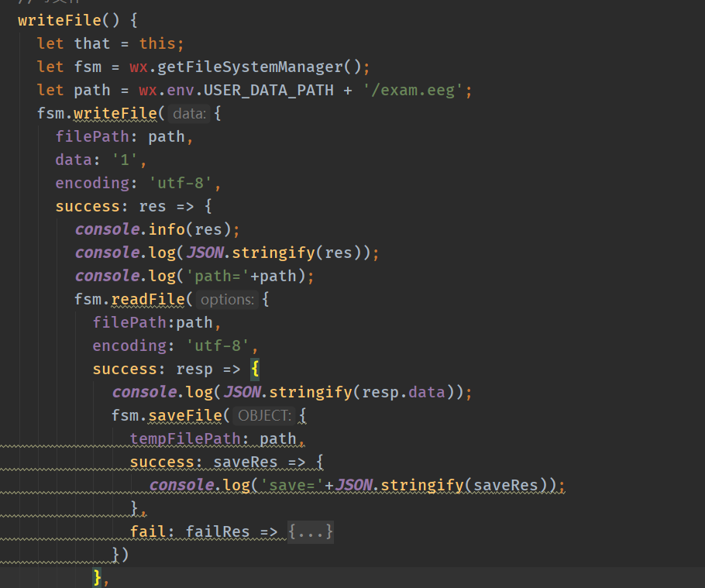This screenshot has height=588, width=705.
Task: Click the 'data:' parameter hint after fsm.writeFile(
Action: tap(189, 114)
